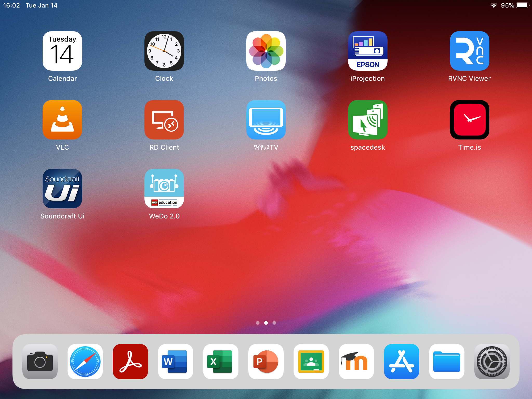Open Camera from the dock
532x399 pixels.
[x=40, y=362]
